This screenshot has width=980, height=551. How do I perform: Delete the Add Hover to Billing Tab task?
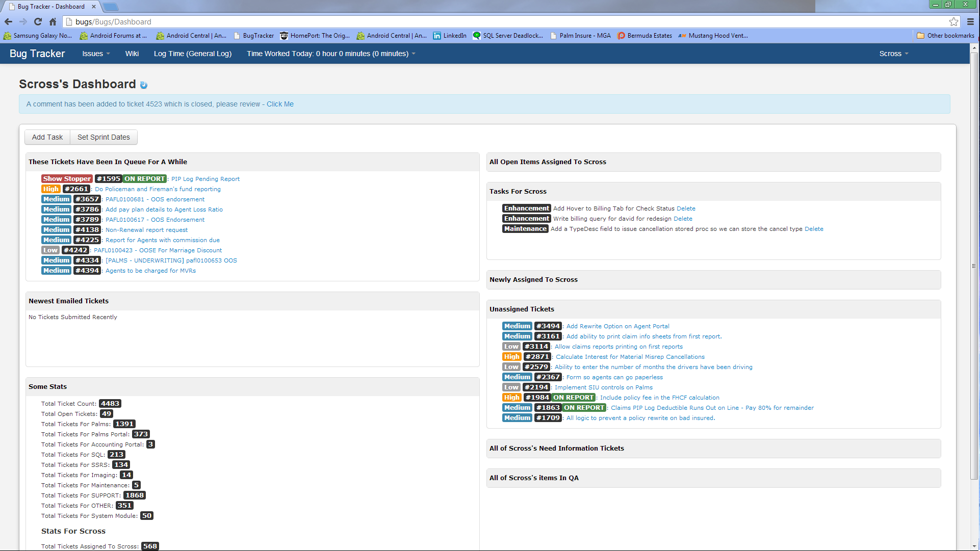[686, 208]
